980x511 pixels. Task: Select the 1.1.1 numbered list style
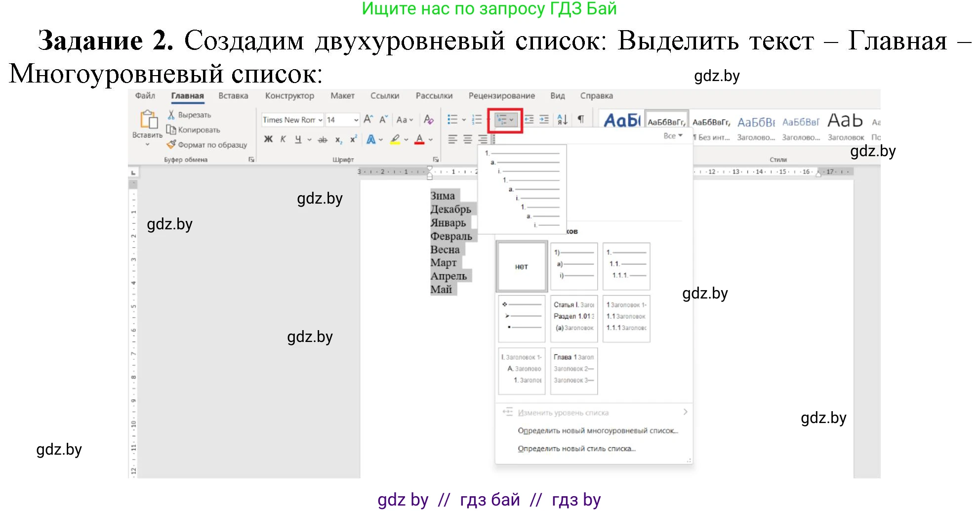(x=626, y=266)
